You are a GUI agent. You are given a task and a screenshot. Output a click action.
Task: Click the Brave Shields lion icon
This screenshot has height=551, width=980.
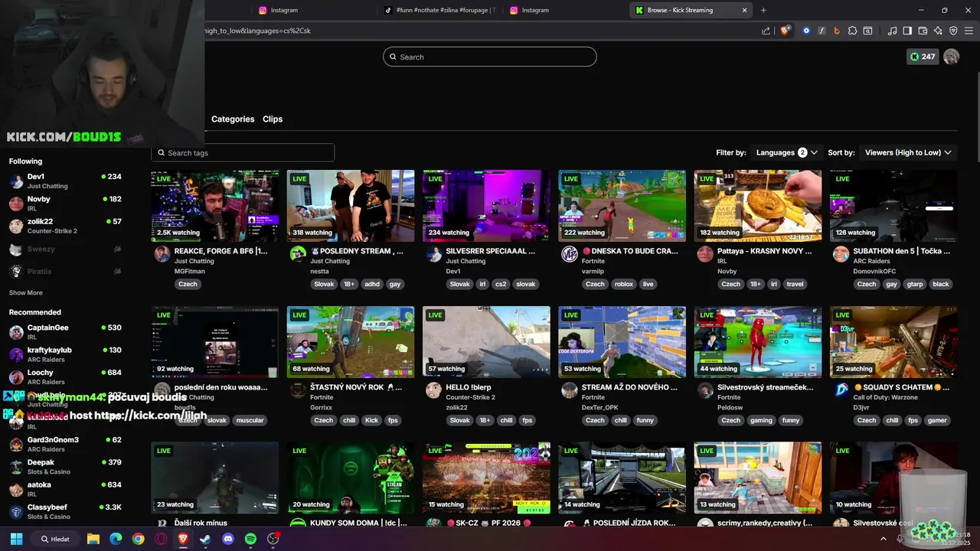pos(785,31)
